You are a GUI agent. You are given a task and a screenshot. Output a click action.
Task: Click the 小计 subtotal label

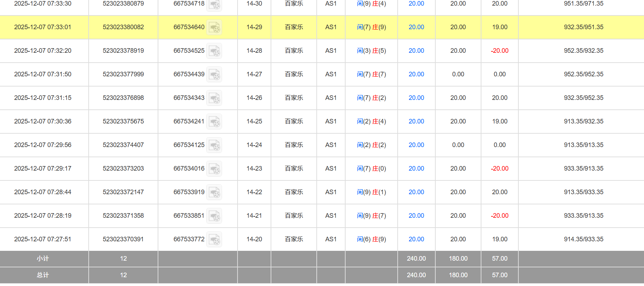tap(43, 259)
